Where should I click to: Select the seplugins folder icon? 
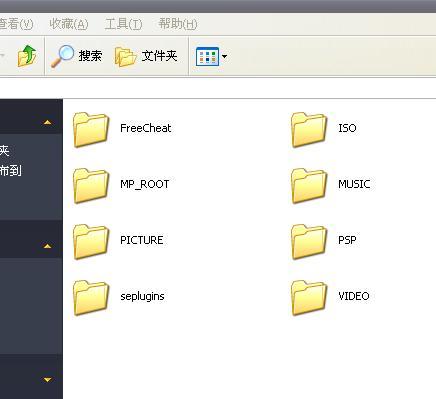coord(91,298)
